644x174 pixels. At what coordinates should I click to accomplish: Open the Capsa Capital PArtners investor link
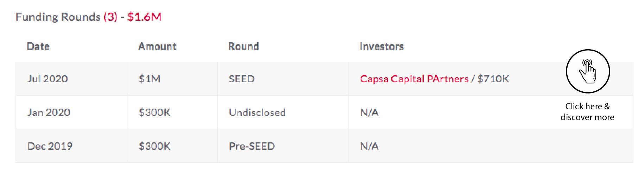click(414, 79)
